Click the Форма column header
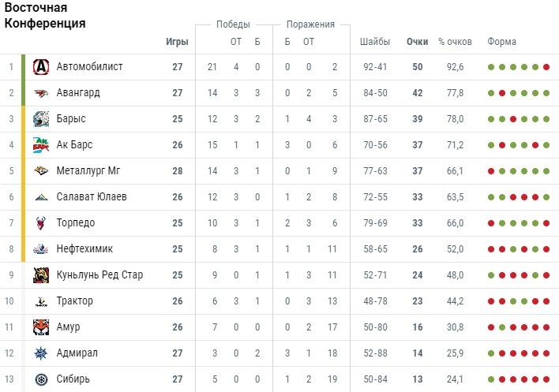 501,42
